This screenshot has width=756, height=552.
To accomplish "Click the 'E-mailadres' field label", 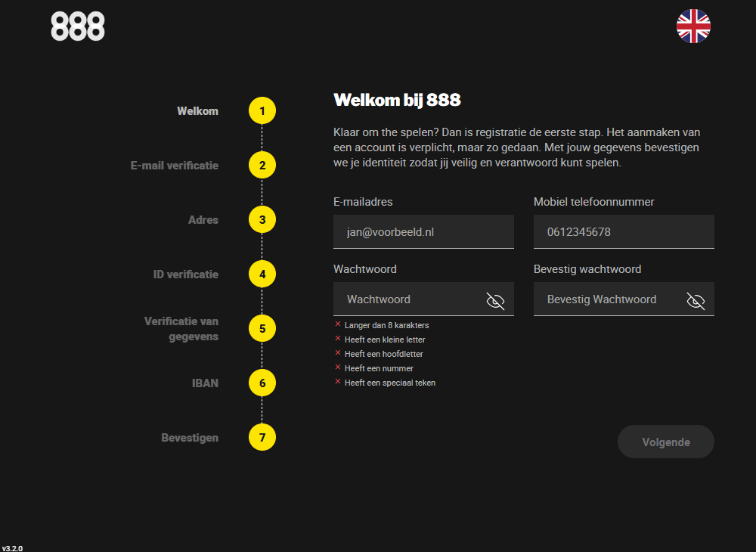I will click(x=363, y=202).
